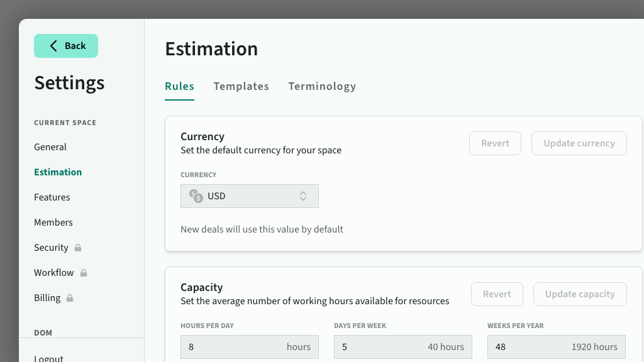644x362 pixels.
Task: Focus the Hours per day field
Action: point(249,347)
